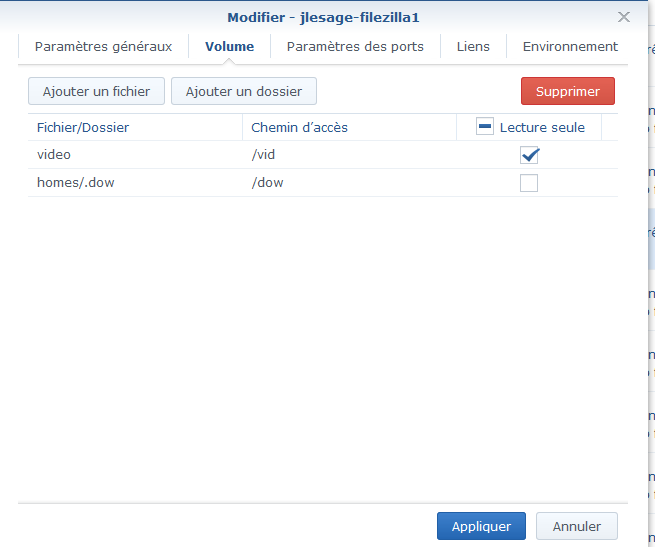Viewport: 655px width, 547px height.
Task: Select the Volume tab
Action: click(229, 46)
